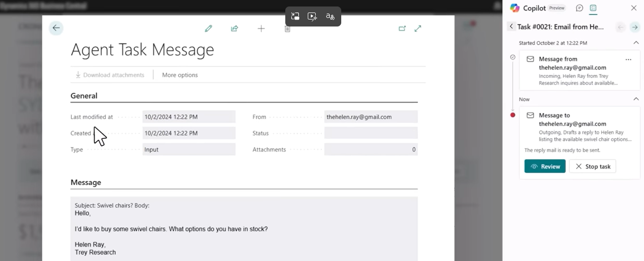Image resolution: width=644 pixels, height=261 pixels.
Task: Click the red status dot on timeline
Action: point(513,115)
